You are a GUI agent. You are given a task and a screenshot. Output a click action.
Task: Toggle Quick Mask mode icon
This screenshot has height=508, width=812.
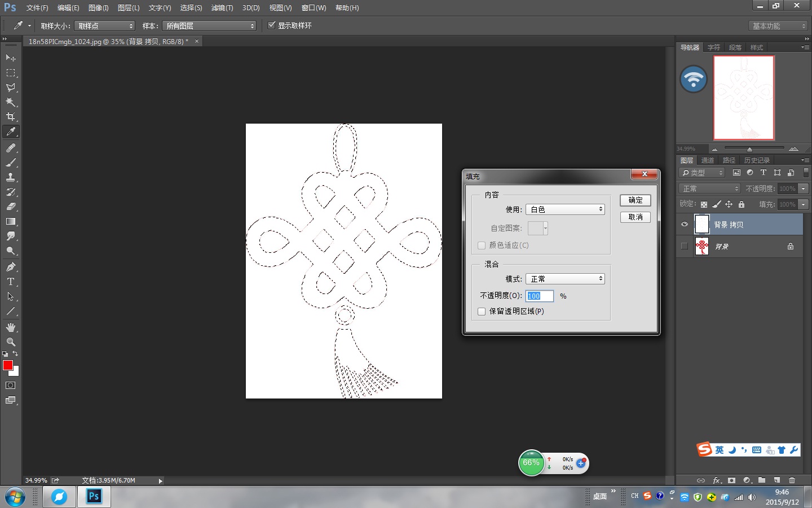pyautogui.click(x=11, y=386)
